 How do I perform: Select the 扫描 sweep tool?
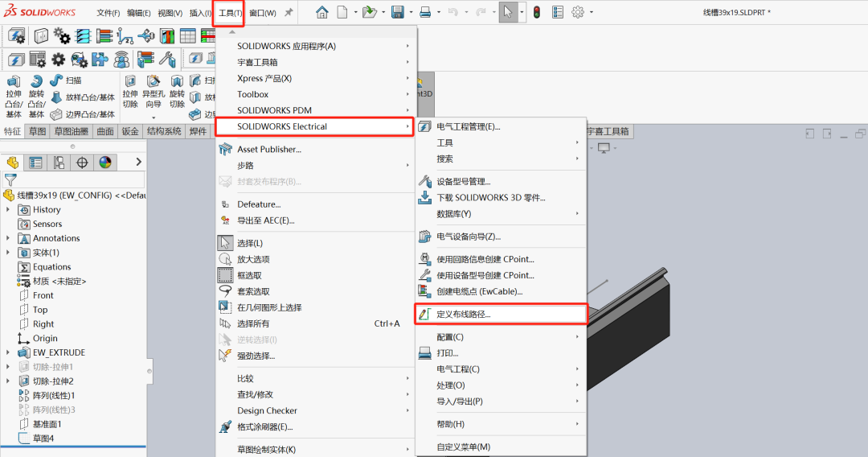pyautogui.click(x=66, y=80)
